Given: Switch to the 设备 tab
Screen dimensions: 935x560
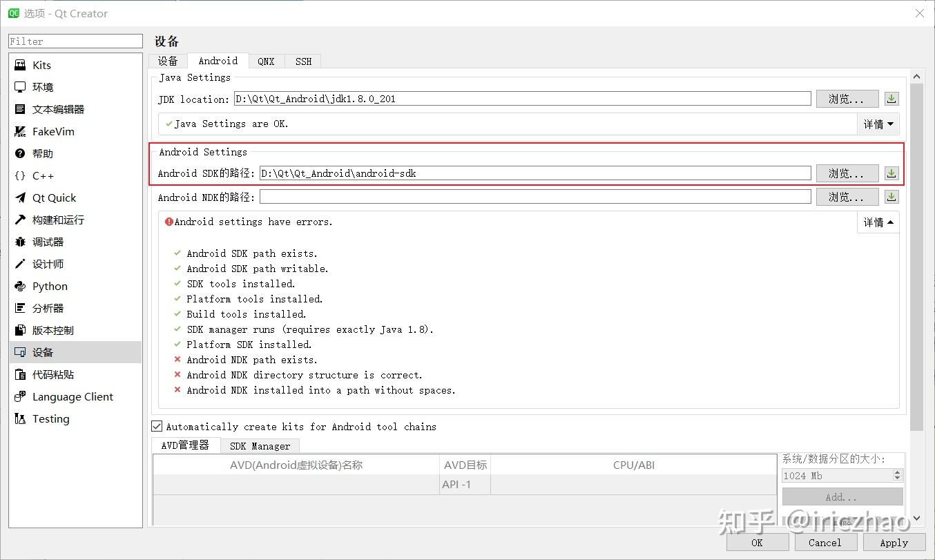Looking at the screenshot, I should click(x=168, y=61).
